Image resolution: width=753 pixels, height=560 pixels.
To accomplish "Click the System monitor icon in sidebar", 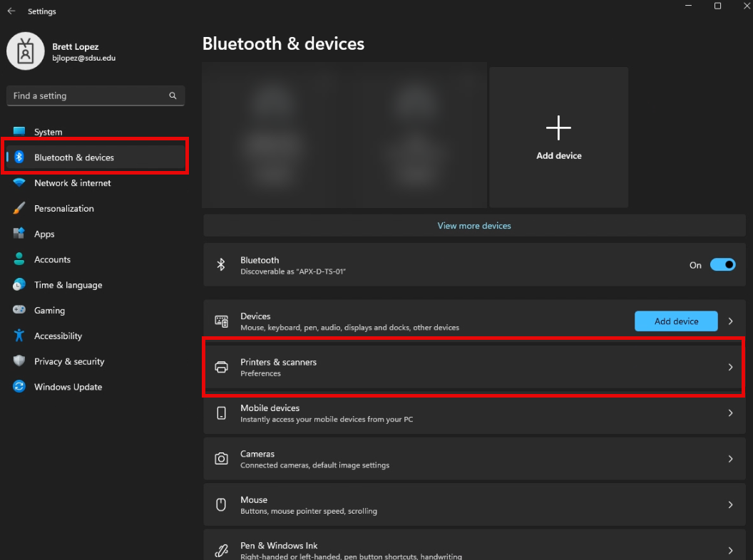I will tap(19, 132).
